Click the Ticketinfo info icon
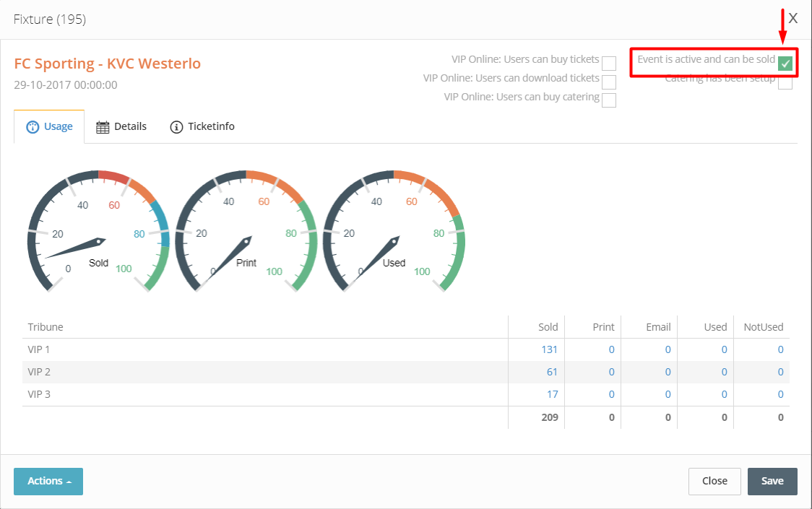Screen dimensions: 812x509 tap(176, 127)
